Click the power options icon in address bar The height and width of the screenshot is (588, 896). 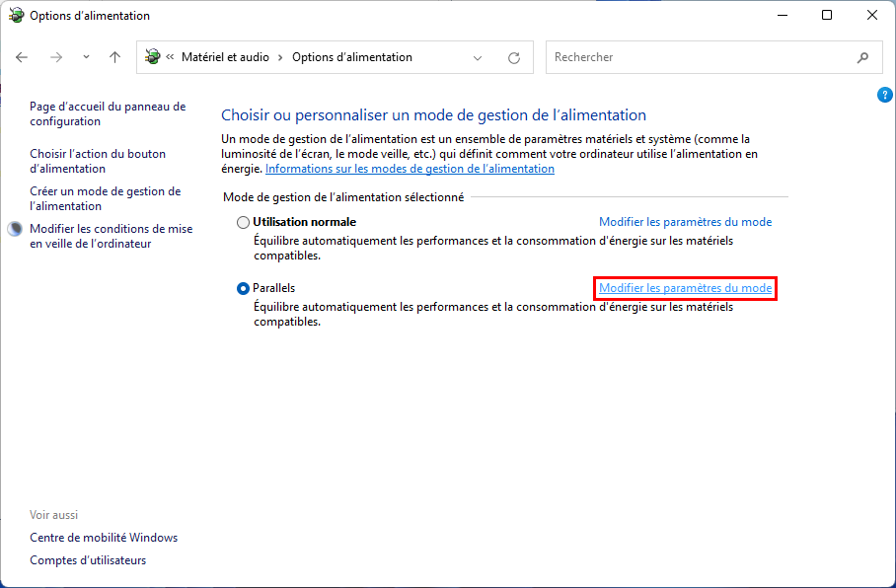pyautogui.click(x=153, y=56)
